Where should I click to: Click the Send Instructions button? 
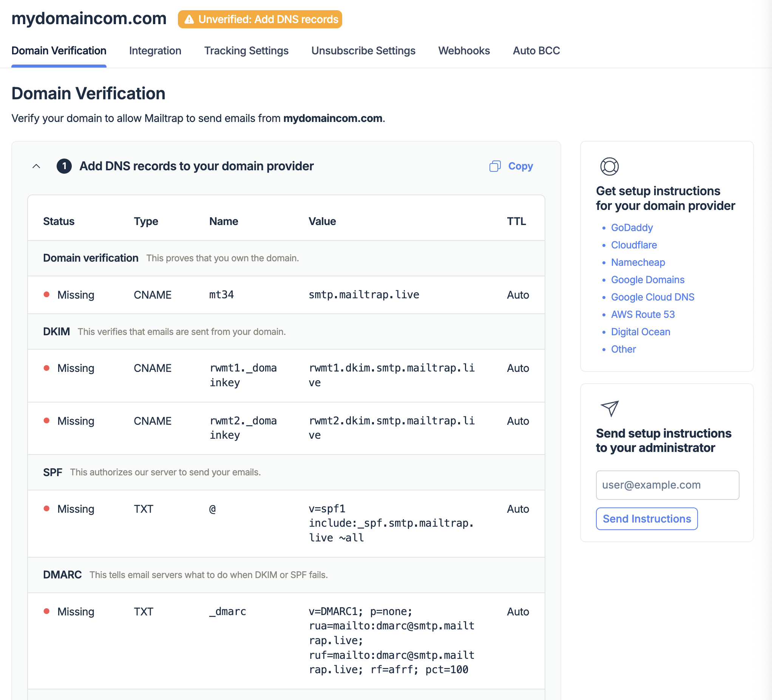(646, 518)
